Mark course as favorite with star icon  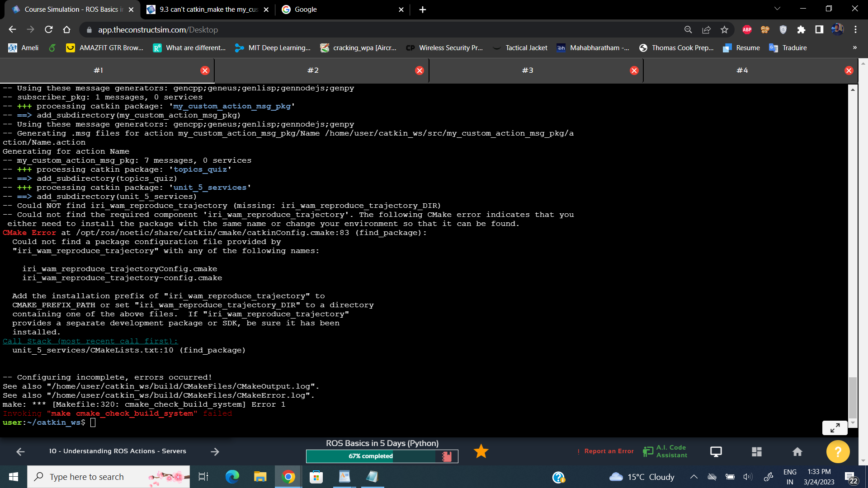pos(481,451)
